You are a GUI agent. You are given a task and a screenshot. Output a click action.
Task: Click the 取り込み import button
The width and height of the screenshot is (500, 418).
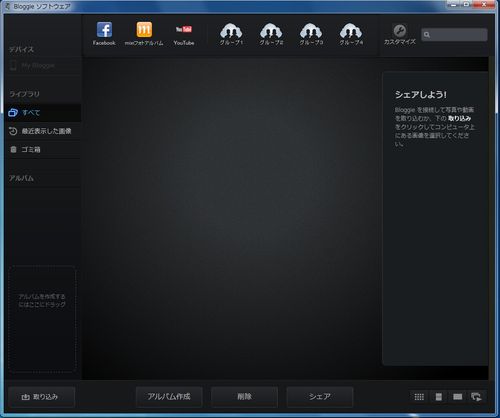41,397
